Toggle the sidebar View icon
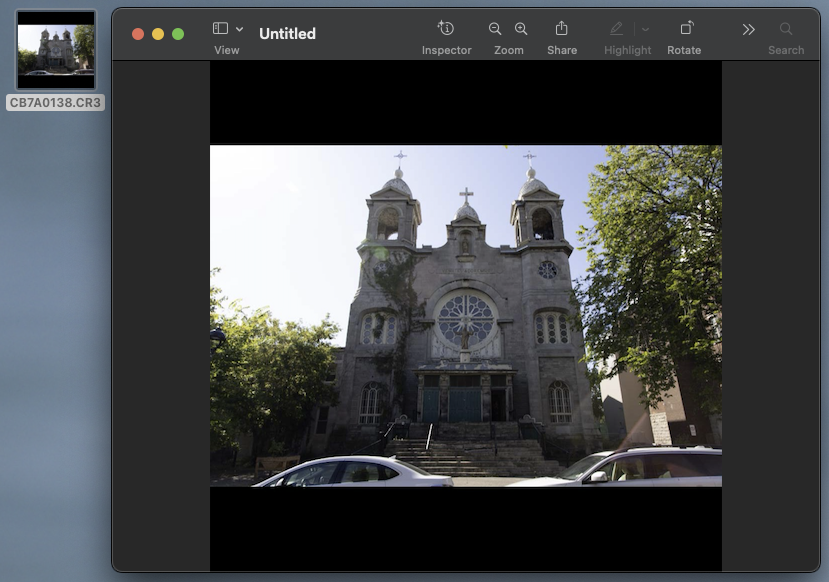This screenshot has height=582, width=829. 220,29
